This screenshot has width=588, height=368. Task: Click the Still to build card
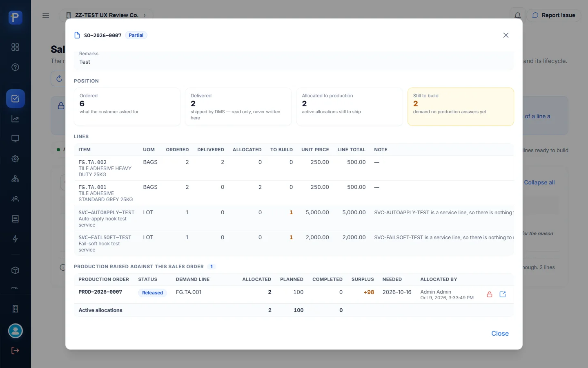click(461, 107)
